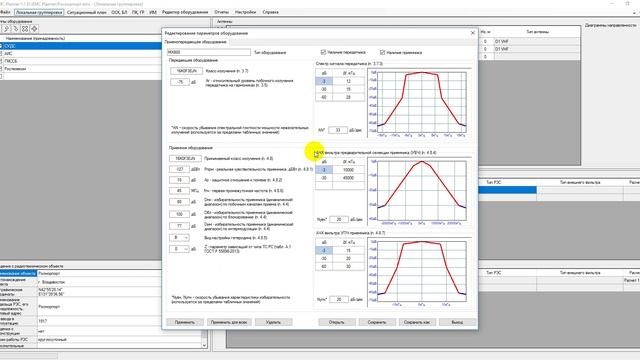This screenshot has height=360, width=640.
Task: Click the crossed-box icon in equipment toolbar
Action: [25, 29]
